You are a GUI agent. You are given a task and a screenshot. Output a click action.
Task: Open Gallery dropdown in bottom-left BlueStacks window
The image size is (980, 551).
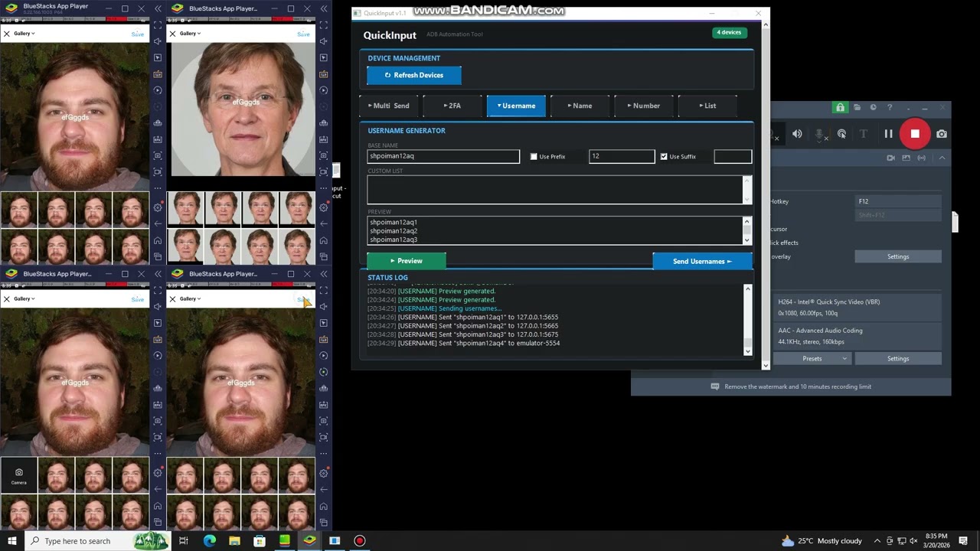[x=24, y=298]
